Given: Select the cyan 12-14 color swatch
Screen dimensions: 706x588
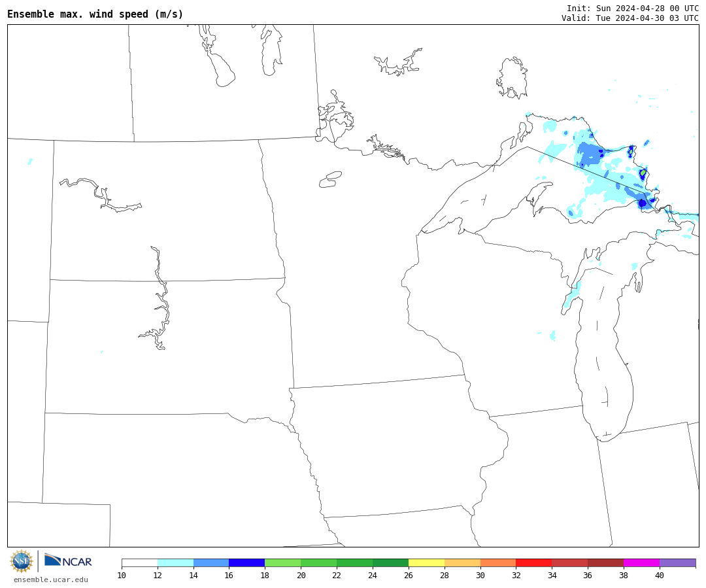Looking at the screenshot, I should click(x=176, y=562).
